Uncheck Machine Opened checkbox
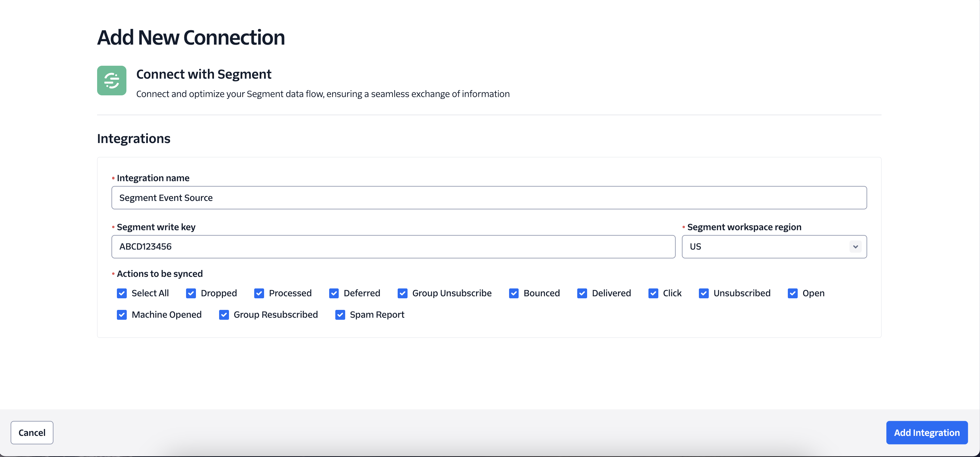The height and width of the screenshot is (457, 980). (x=122, y=315)
